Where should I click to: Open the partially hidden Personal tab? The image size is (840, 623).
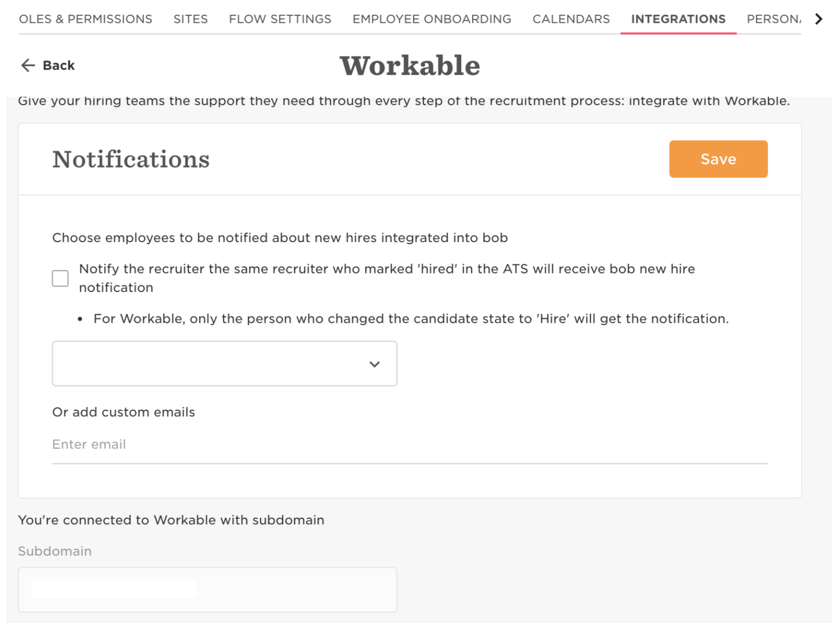(x=774, y=19)
